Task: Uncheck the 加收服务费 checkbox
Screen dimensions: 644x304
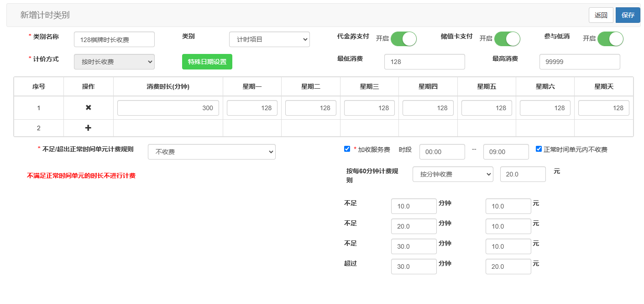Action: pos(347,149)
